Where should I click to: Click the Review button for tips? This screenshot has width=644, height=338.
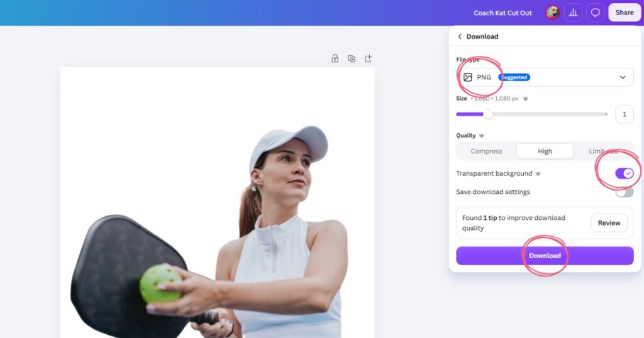click(609, 223)
